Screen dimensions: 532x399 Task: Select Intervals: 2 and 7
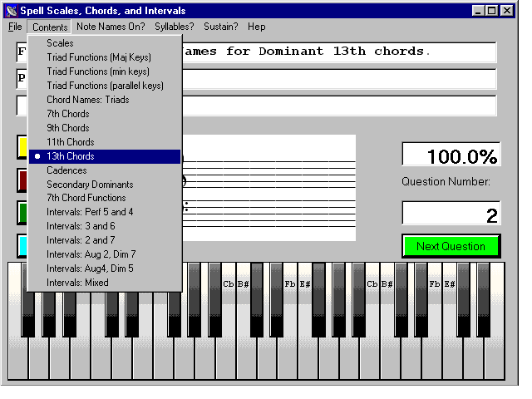(x=105, y=240)
